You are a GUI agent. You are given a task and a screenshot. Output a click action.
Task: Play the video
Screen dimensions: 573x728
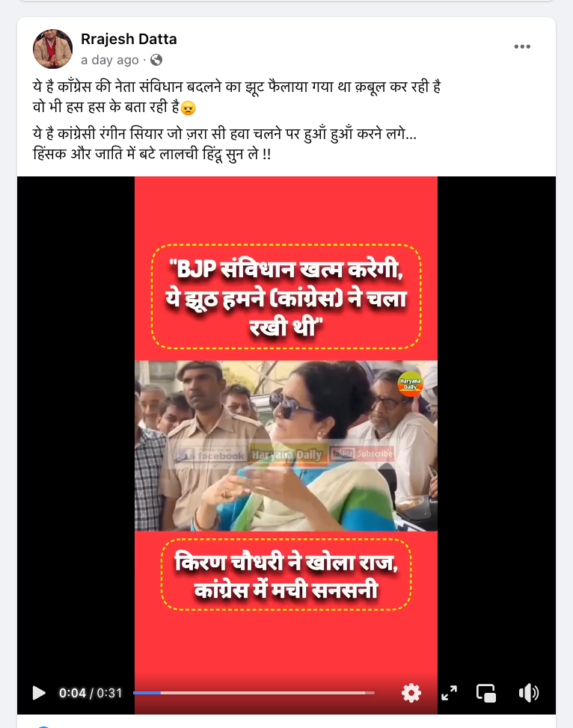[x=39, y=693]
